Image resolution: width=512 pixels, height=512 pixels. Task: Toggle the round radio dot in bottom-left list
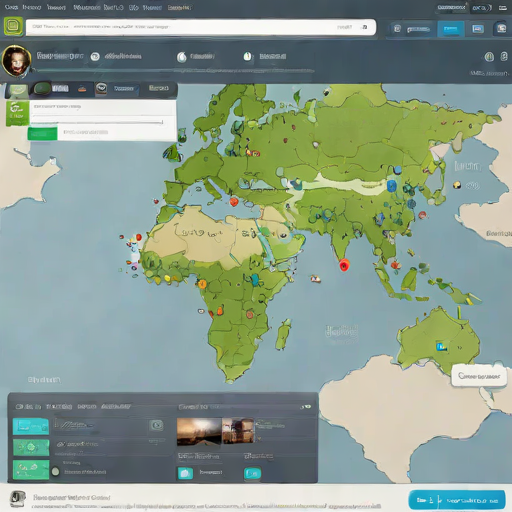(56, 471)
